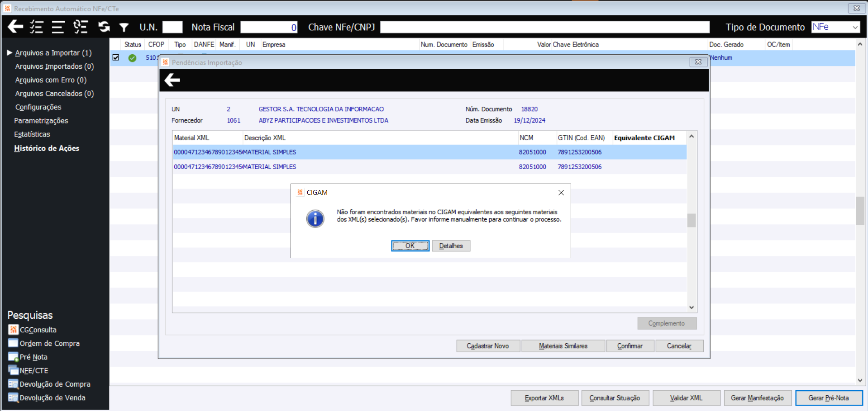Screen dimensions: 868x411
Task: Click the Chave NFe/CNPJ input field
Action: (545, 27)
